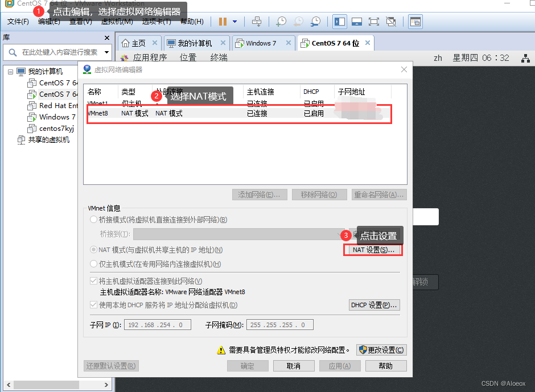Open the power options dropdown arrow beside pause
The image size is (535, 392).
tap(234, 22)
